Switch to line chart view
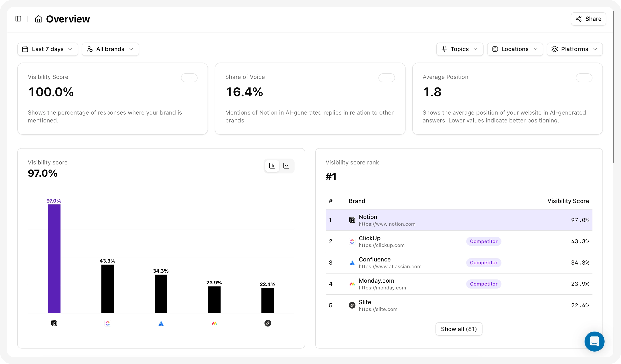Screen dimensions: 621x364 (x=286, y=166)
